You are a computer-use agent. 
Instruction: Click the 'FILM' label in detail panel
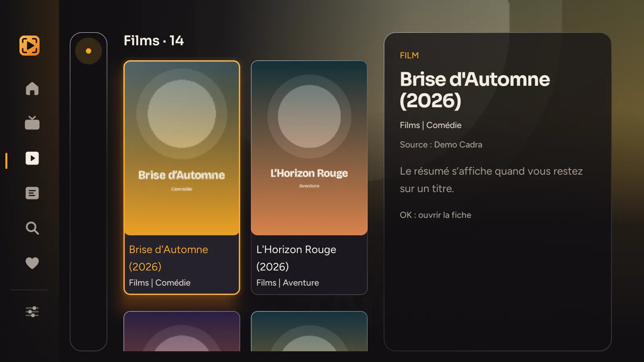(x=409, y=56)
